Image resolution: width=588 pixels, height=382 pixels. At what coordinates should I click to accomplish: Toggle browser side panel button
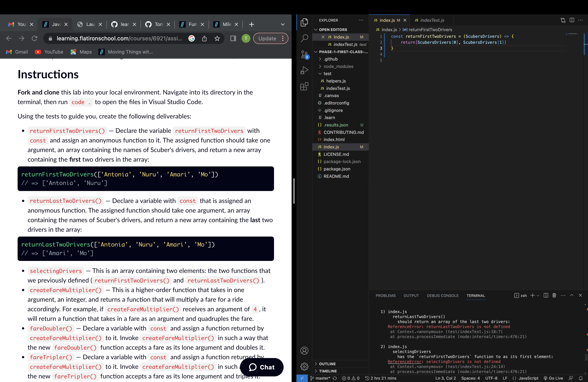(x=233, y=39)
